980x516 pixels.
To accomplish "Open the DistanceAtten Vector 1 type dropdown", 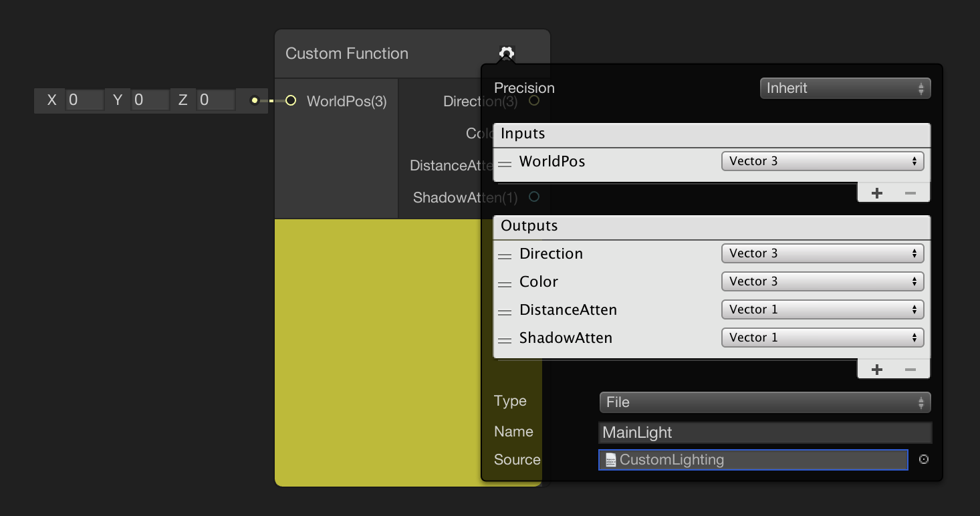I will point(822,309).
